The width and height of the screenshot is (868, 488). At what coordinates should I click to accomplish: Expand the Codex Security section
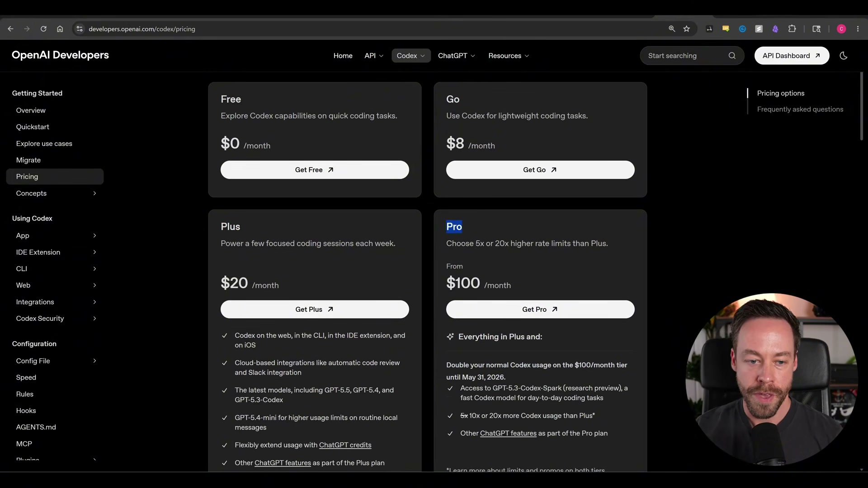pos(94,319)
